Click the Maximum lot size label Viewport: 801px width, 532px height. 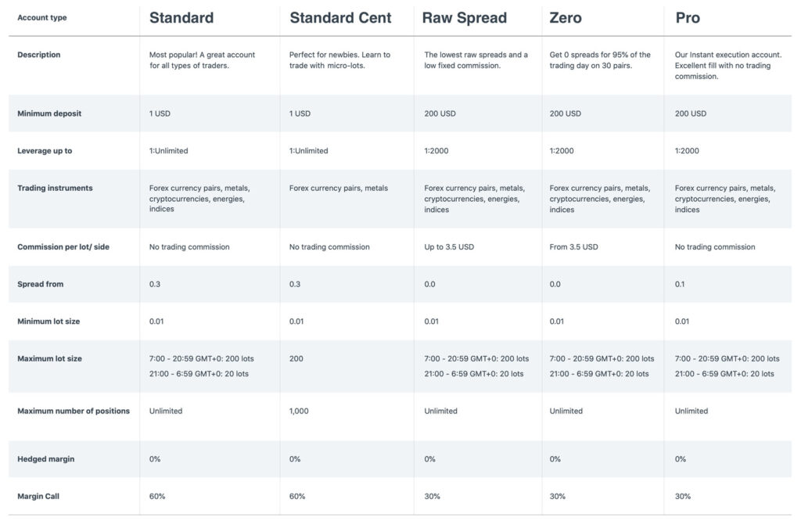point(49,359)
